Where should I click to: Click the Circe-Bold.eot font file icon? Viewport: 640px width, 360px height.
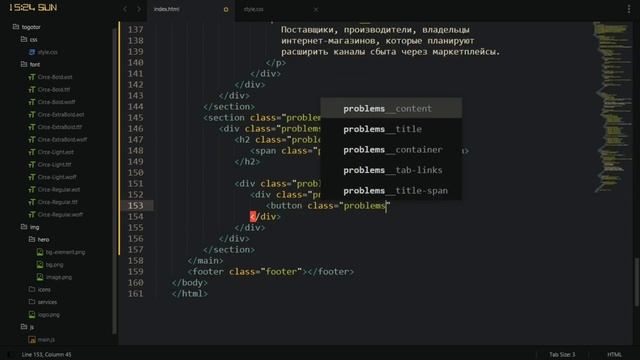pos(32,77)
